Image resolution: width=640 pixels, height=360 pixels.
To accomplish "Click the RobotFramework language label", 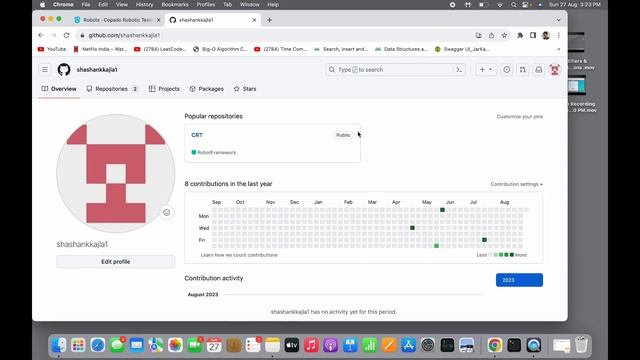I will click(x=213, y=153).
